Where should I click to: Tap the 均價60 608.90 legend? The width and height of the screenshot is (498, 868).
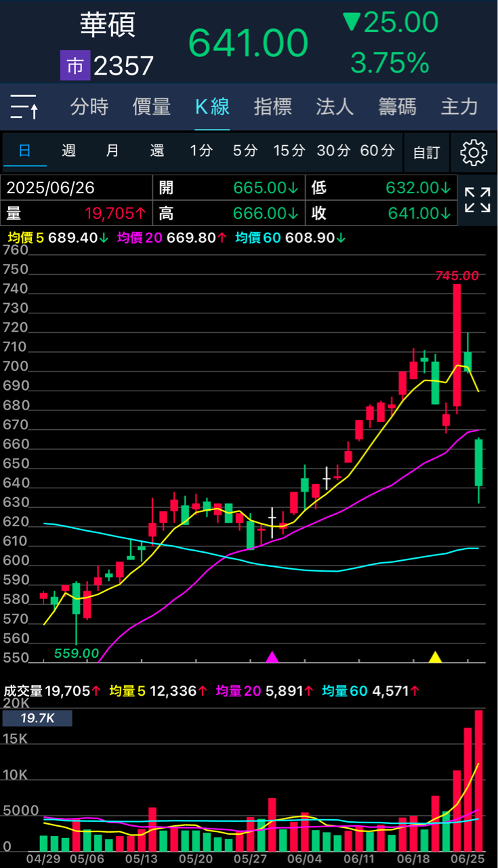tap(291, 238)
